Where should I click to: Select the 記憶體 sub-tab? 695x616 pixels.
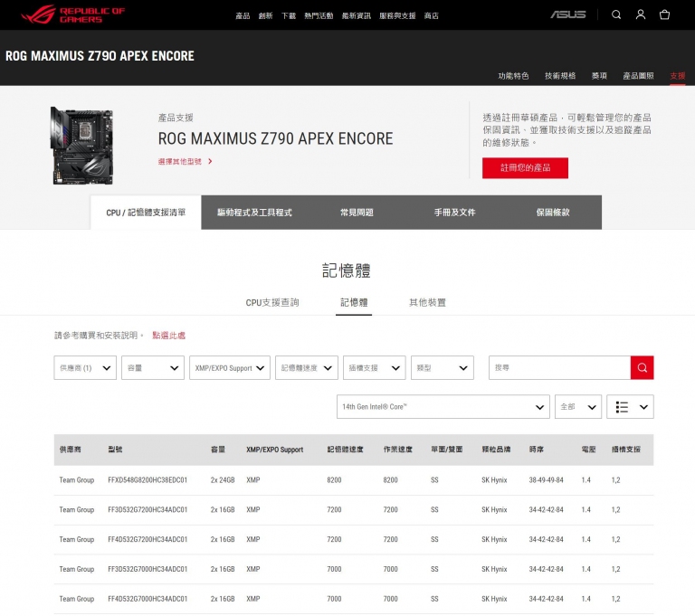coord(354,303)
